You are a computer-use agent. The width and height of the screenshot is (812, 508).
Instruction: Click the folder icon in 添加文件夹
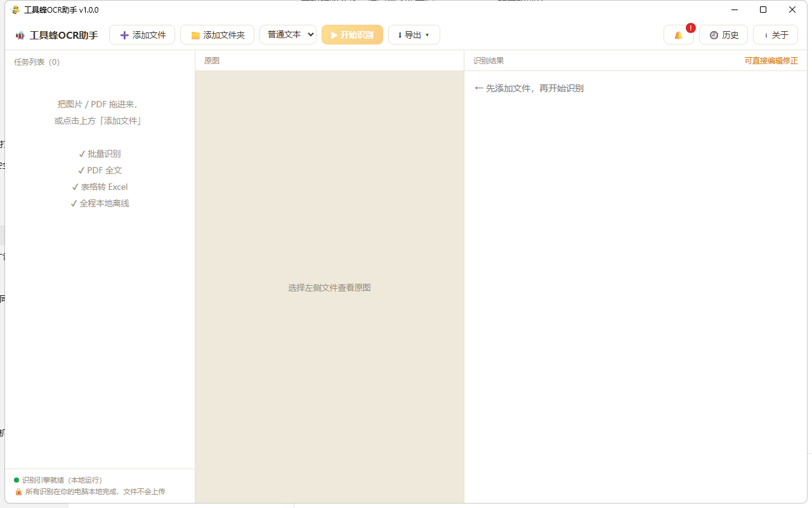(195, 36)
